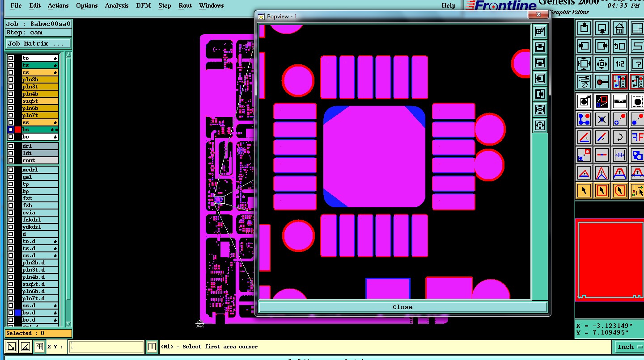Viewport: 644px width, 360px height.
Task: Click the Popview pan down icon
Action: [540, 62]
